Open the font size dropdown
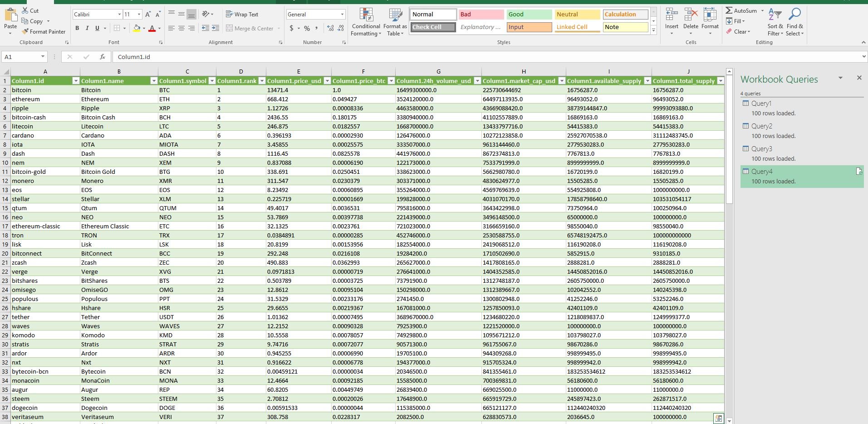Viewport: 868px width, 424px height. (139, 15)
